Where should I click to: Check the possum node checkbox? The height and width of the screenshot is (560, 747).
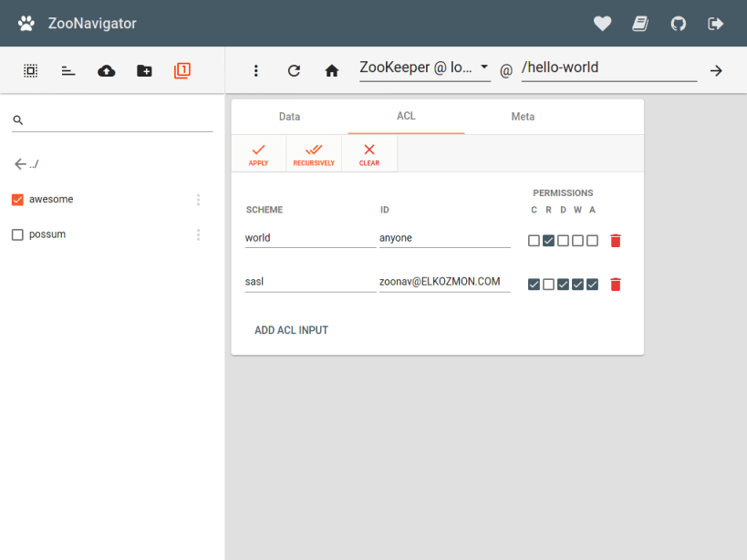click(x=17, y=234)
